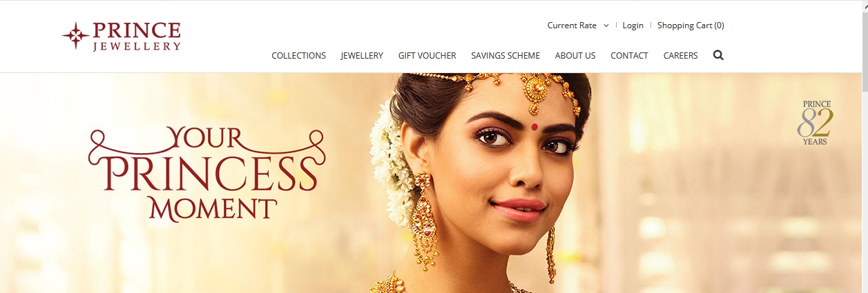Image resolution: width=868 pixels, height=293 pixels.
Task: Click the model's gold earring in banner
Action: (425, 219)
